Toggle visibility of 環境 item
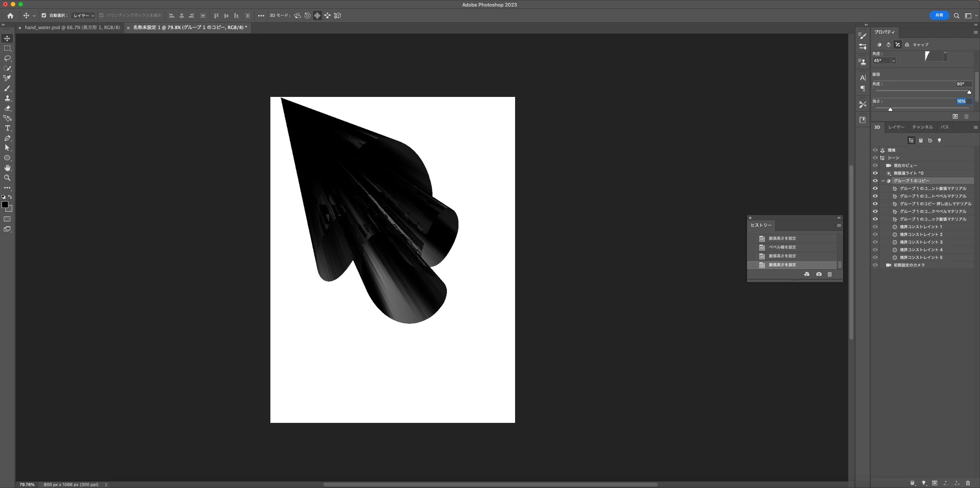This screenshot has height=488, width=980. coord(875,150)
